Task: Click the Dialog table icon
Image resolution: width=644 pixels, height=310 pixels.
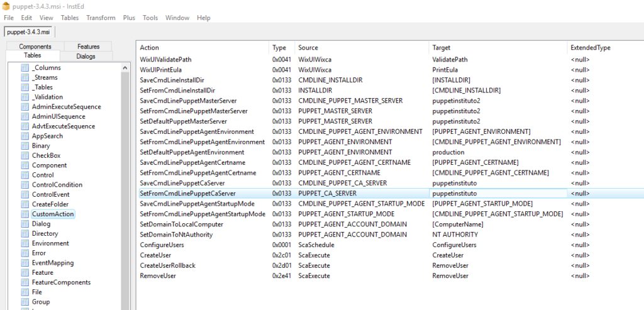Action: click(25, 224)
